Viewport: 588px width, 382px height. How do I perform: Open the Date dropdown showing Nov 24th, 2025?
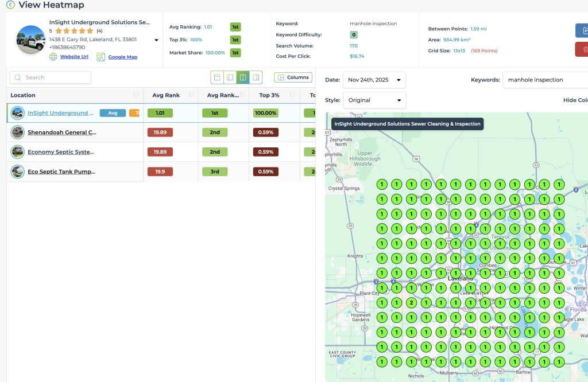point(374,80)
